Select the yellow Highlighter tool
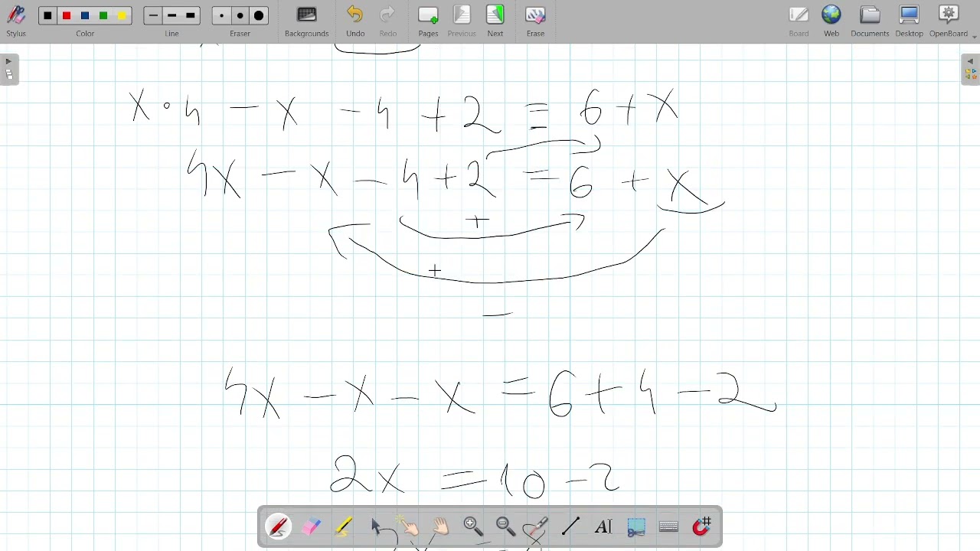980x551 pixels. click(344, 527)
